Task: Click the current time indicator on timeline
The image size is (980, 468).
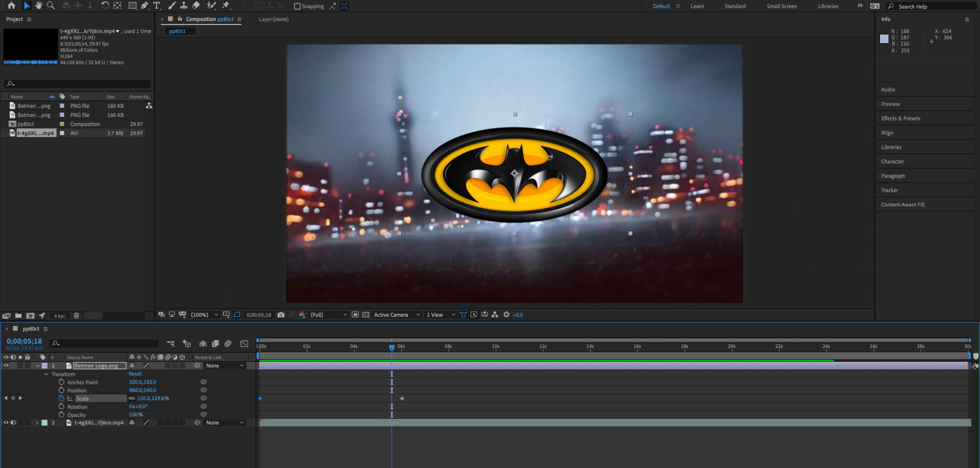Action: [391, 347]
